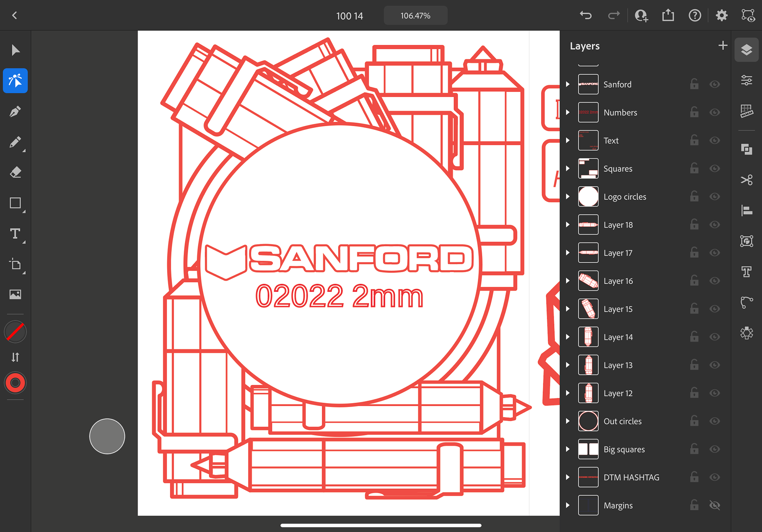Image resolution: width=762 pixels, height=532 pixels.
Task: Expand the Margins layer
Action: (568, 505)
